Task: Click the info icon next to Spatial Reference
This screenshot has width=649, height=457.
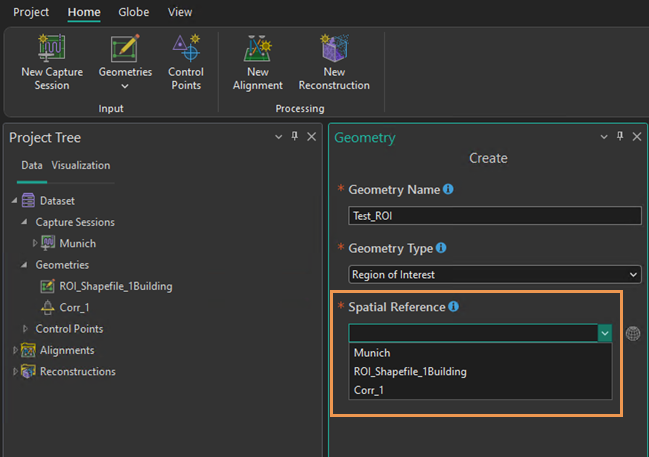Action: pyautogui.click(x=454, y=307)
